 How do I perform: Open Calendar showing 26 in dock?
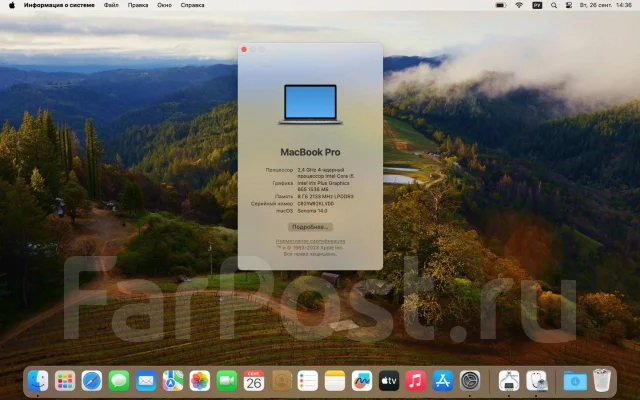click(x=253, y=381)
